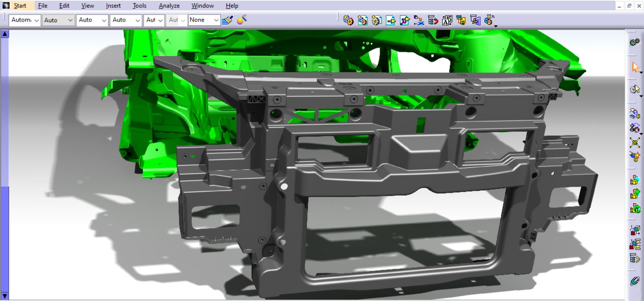This screenshot has height=301, width=644.
Task: Expand the arrow under the last gear icon
Action: click(x=495, y=26)
